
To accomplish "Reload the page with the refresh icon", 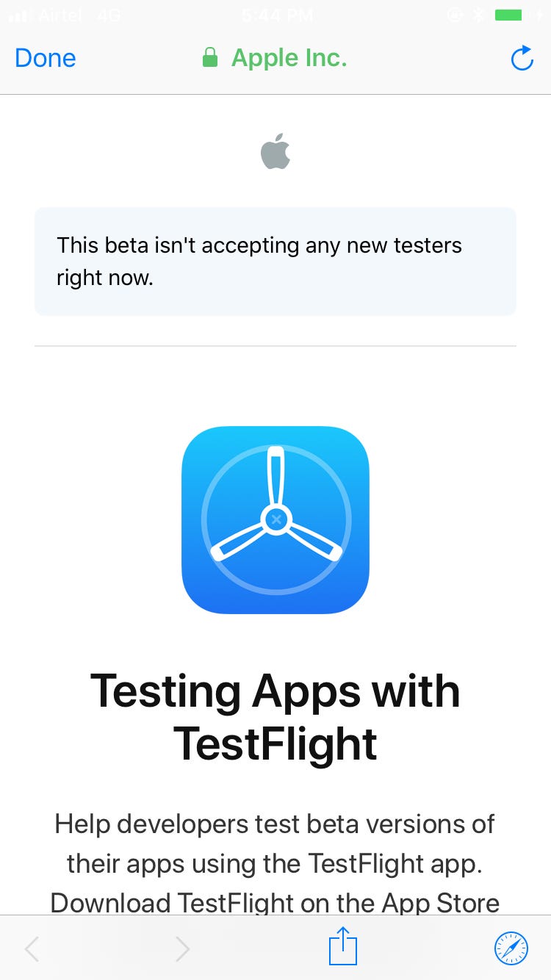I will point(522,58).
